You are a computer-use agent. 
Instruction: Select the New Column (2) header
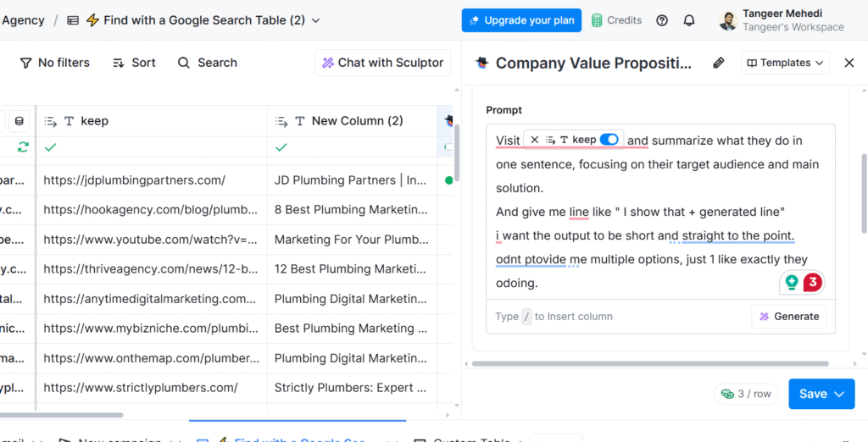pyautogui.click(x=352, y=121)
